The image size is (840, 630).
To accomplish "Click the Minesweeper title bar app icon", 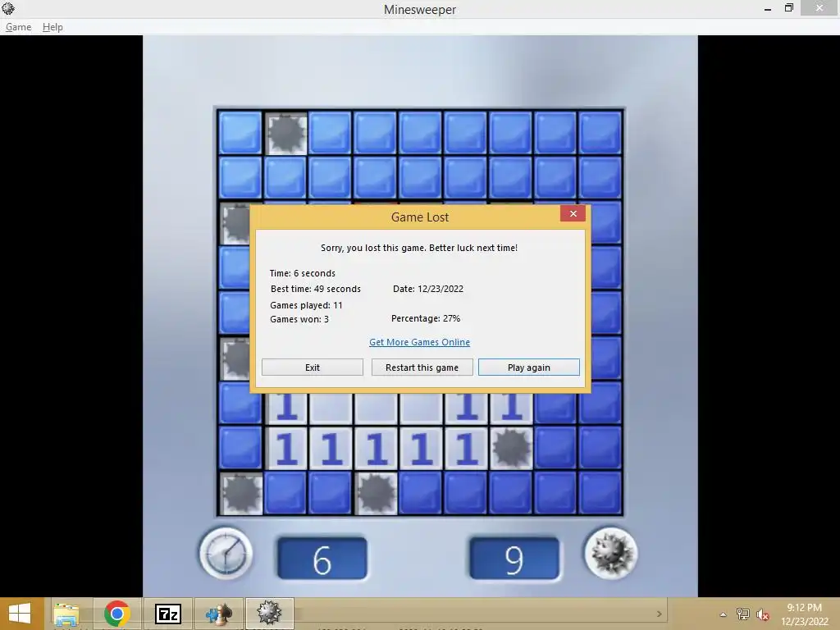I will [8, 8].
